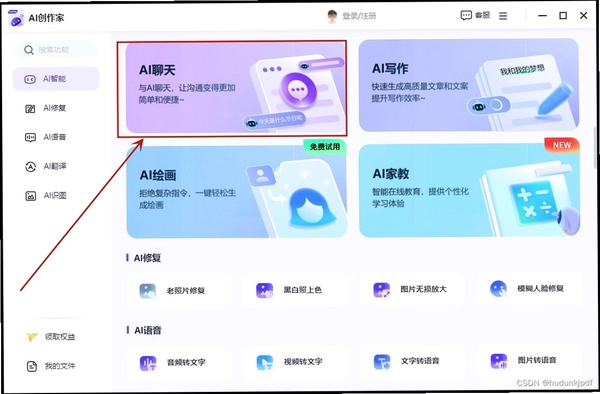Click the 黑白照上色 icon
The width and height of the screenshot is (600, 394).
coord(264,291)
